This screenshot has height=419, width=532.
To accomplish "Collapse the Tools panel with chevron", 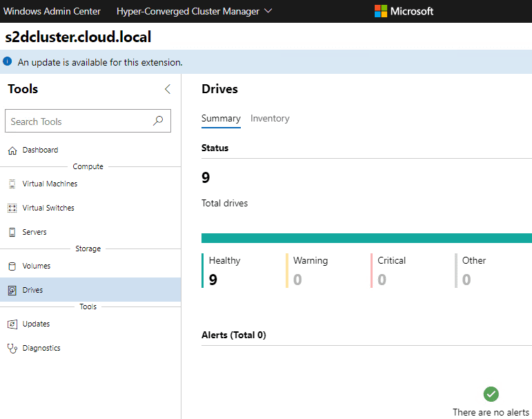I will [167, 89].
